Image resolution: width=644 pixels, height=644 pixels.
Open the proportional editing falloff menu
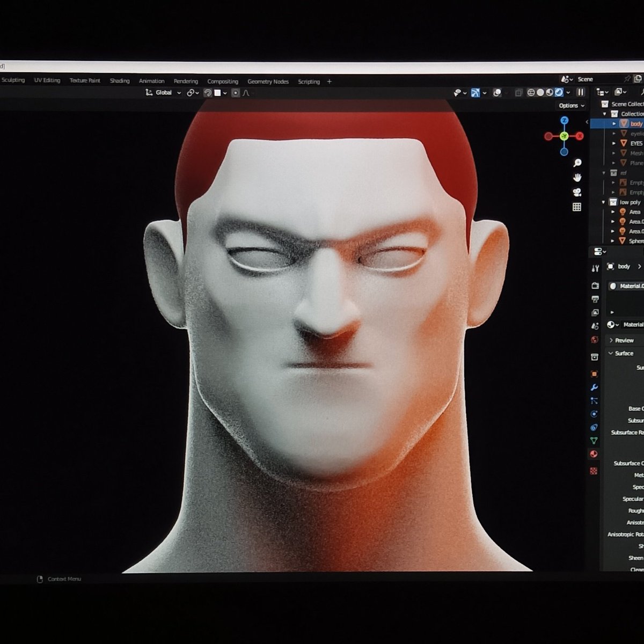246,93
